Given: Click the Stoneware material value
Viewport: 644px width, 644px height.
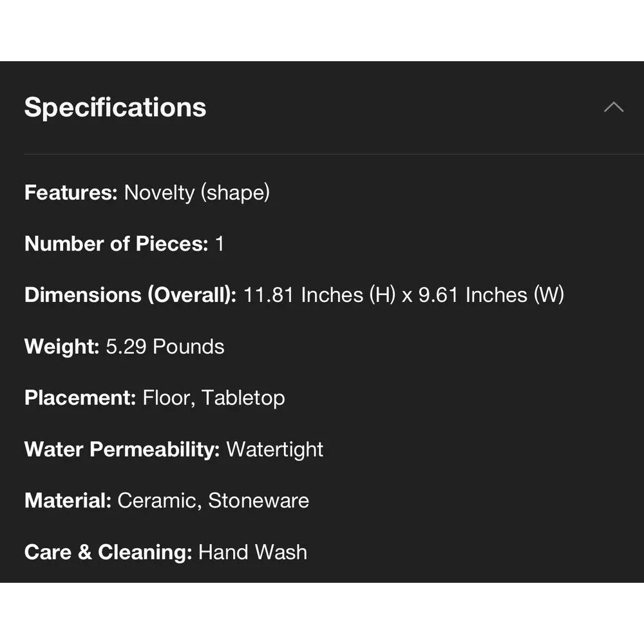Looking at the screenshot, I should click(x=259, y=500).
